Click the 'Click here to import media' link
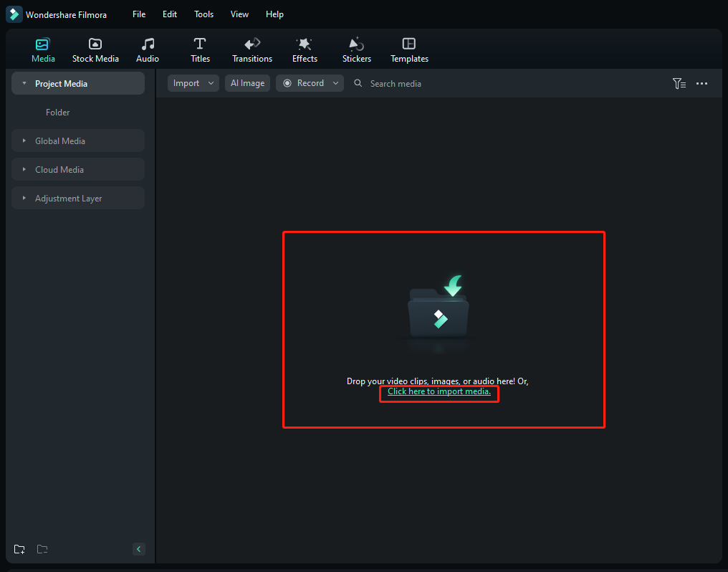728x572 pixels. click(x=439, y=392)
